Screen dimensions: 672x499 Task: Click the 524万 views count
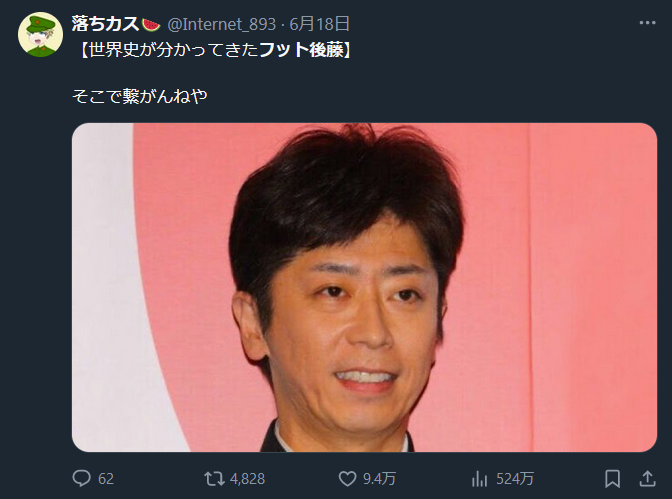coord(515,478)
